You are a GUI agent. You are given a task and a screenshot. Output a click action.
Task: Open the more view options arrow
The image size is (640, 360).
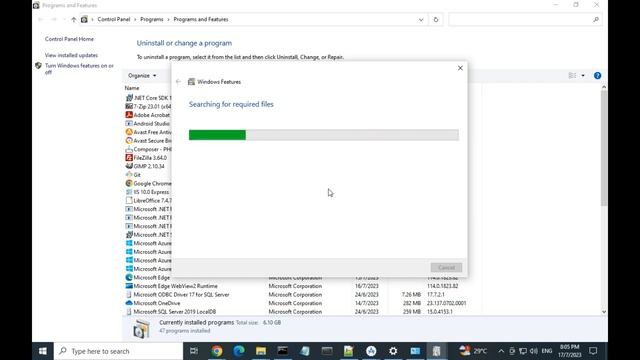click(583, 76)
